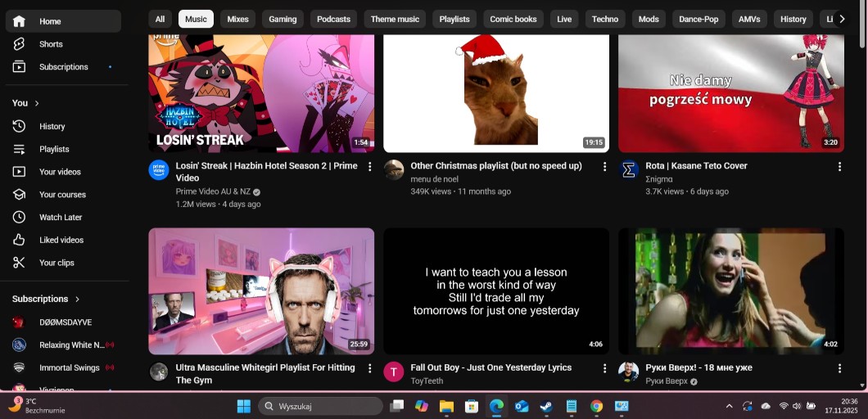
Task: Switch to the All category chip
Action: tap(160, 19)
